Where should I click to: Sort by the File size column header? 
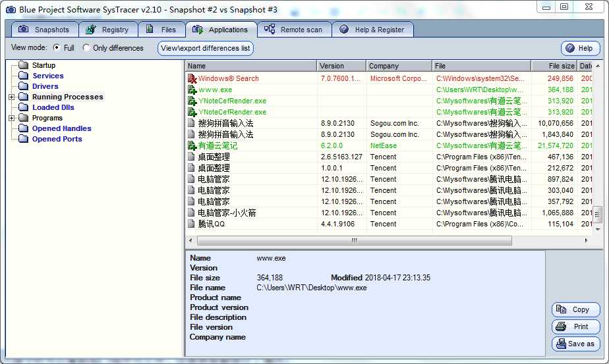[554, 66]
